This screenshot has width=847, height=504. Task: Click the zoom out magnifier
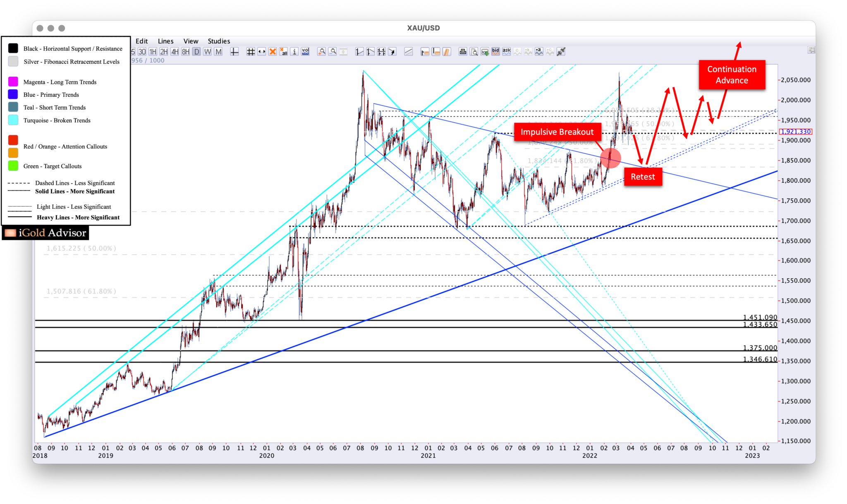pos(333,52)
